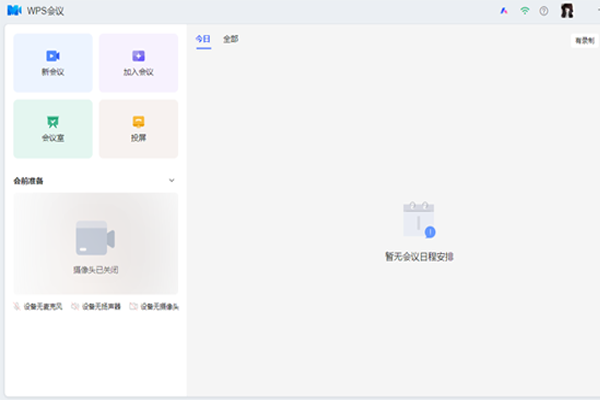Switch to the 今日 tab
600x400 pixels.
(x=203, y=39)
